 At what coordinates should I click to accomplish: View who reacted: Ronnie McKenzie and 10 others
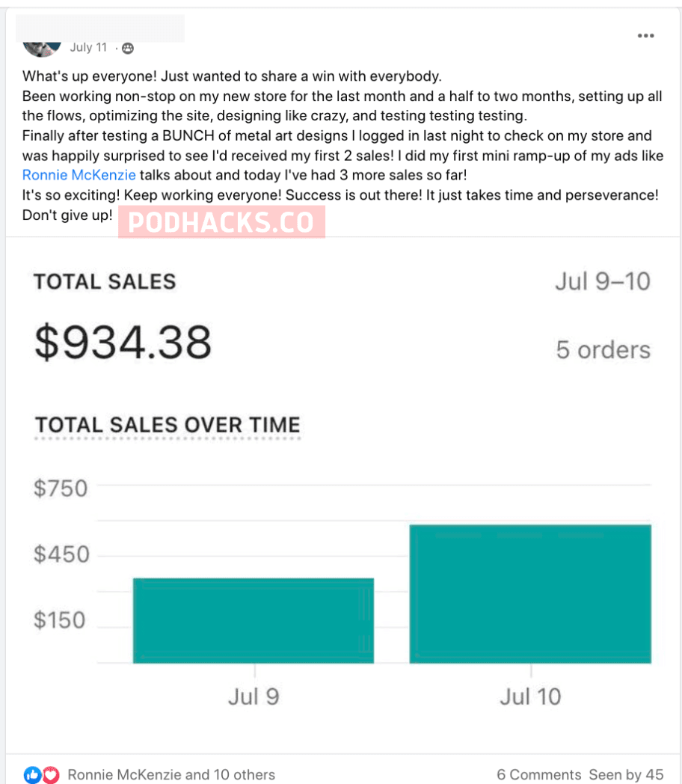pyautogui.click(x=171, y=775)
